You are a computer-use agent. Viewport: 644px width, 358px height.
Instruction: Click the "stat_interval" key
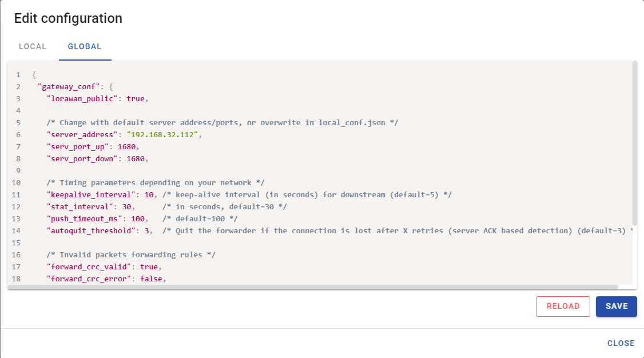(x=79, y=206)
